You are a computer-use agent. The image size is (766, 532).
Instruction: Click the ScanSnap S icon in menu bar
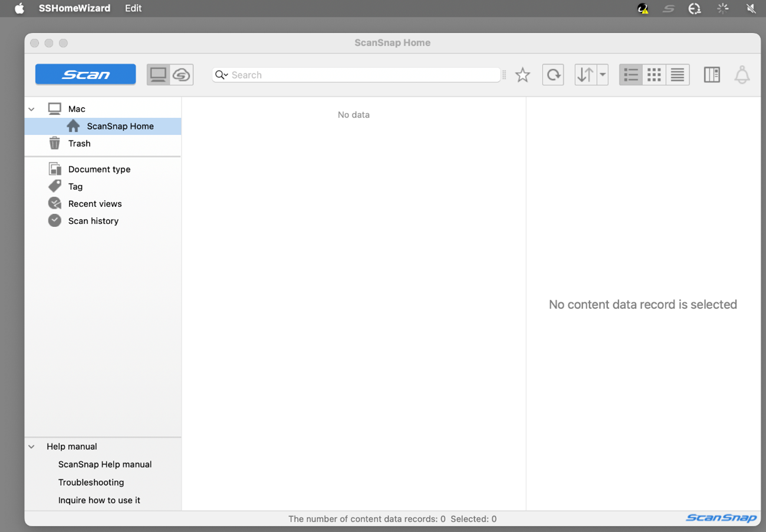click(668, 8)
